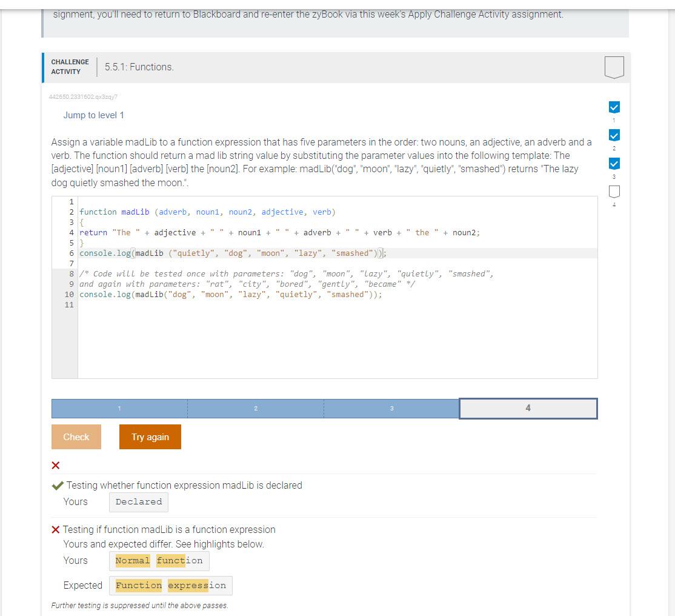This screenshot has height=616, width=675.
Task: Open the "Jump to level 1" link
Action: pos(93,115)
